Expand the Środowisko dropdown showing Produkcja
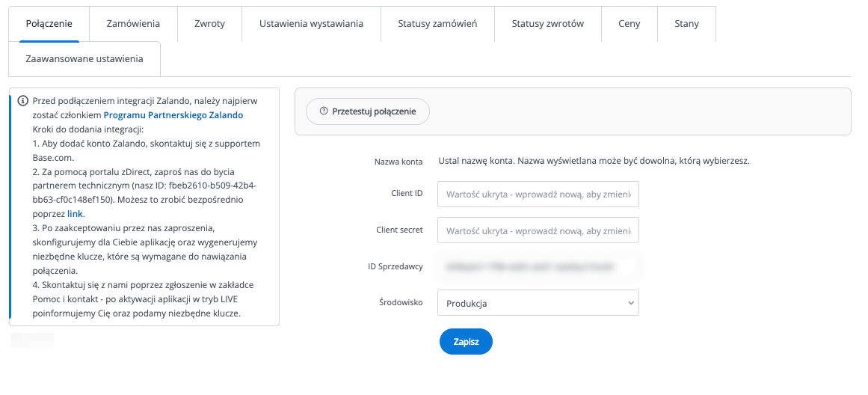This screenshot has height=395, width=868. [x=538, y=303]
